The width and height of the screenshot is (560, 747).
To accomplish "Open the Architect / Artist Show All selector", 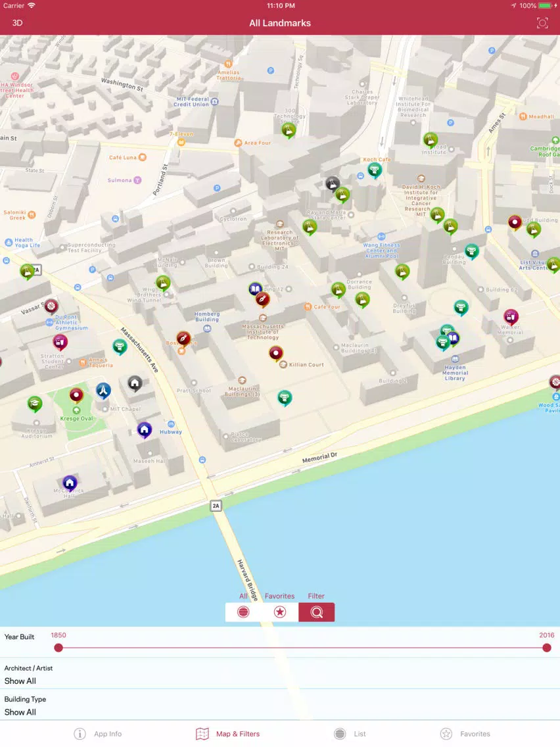I will 280,674.
